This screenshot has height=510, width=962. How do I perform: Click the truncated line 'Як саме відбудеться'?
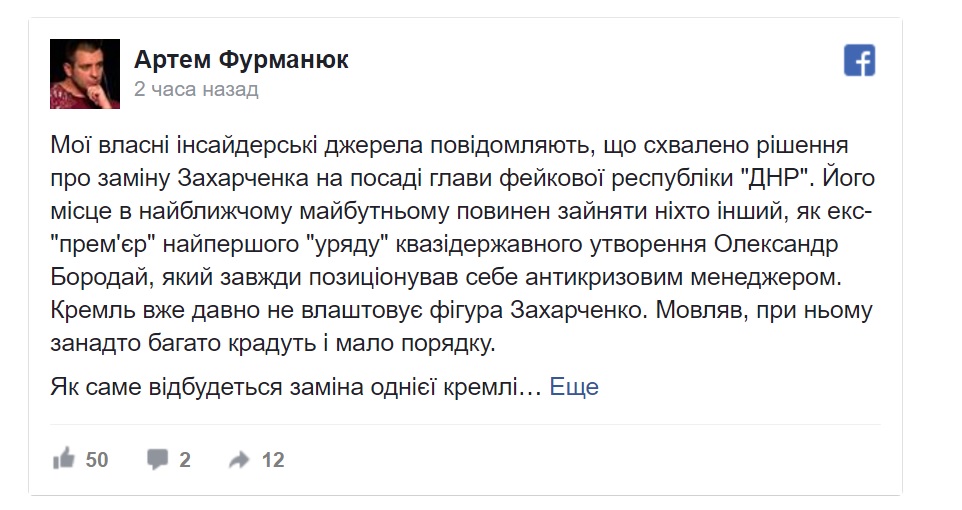tap(166, 387)
